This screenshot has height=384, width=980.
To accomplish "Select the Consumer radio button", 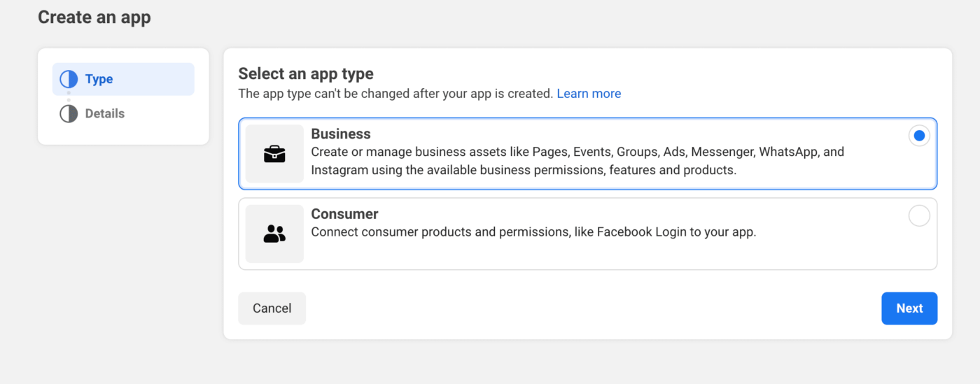I will [919, 215].
